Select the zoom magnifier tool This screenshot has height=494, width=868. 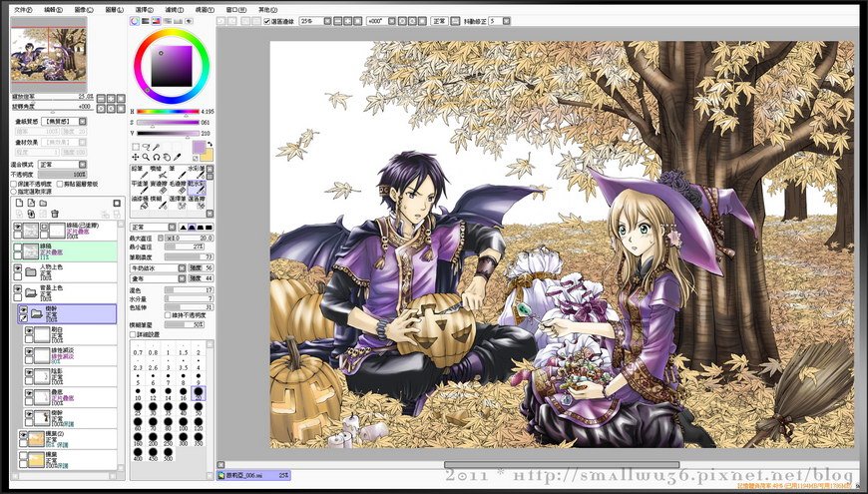(x=146, y=158)
